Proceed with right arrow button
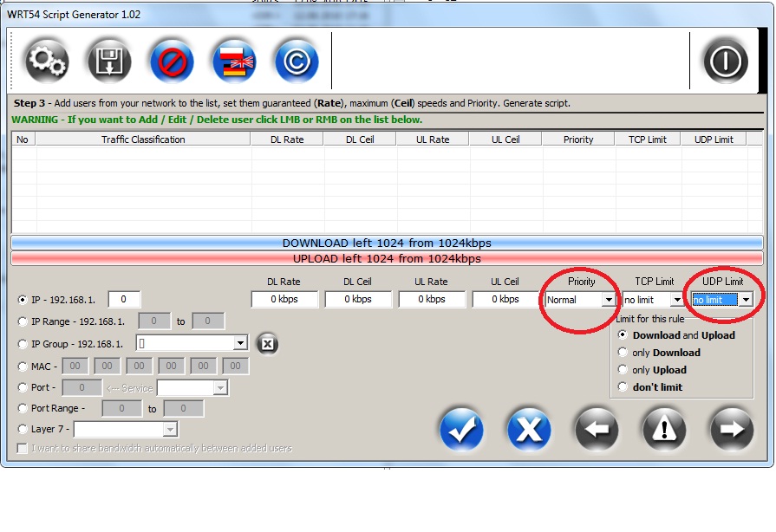The image size is (776, 532). [732, 429]
